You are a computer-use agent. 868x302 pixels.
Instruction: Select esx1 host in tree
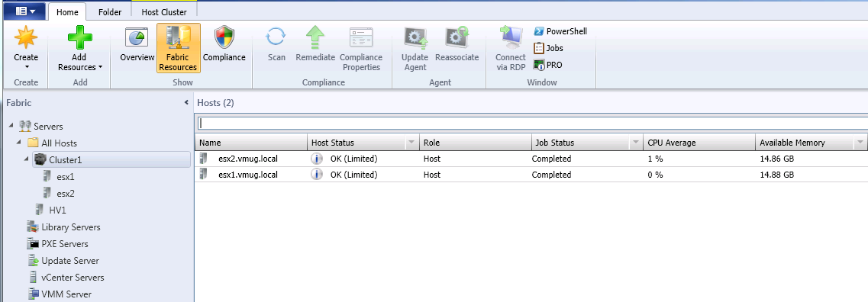[66, 177]
